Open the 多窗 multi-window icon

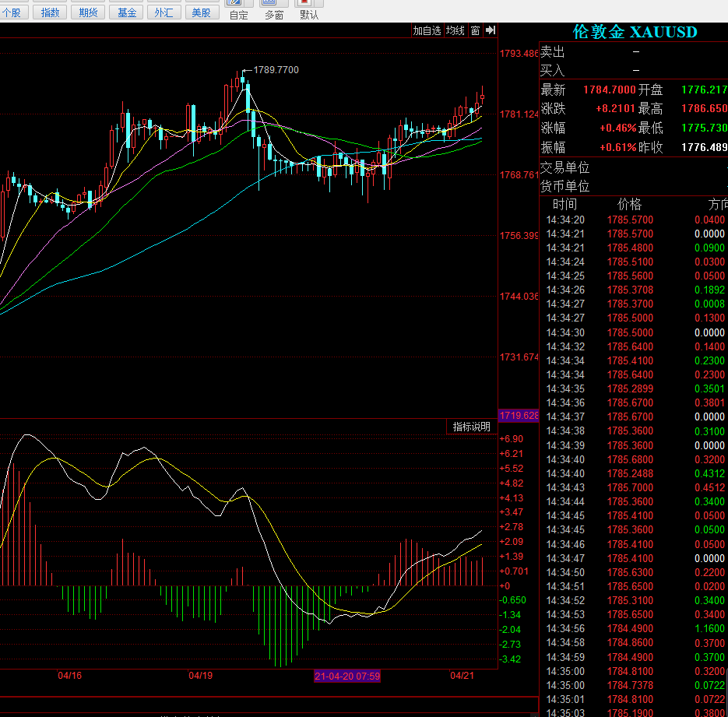click(274, 10)
